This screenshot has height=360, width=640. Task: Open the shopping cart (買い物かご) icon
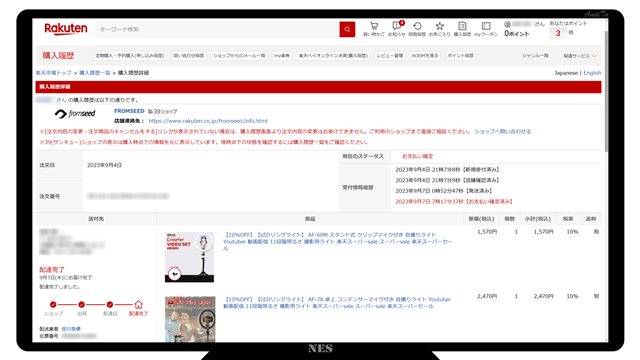coord(374,29)
